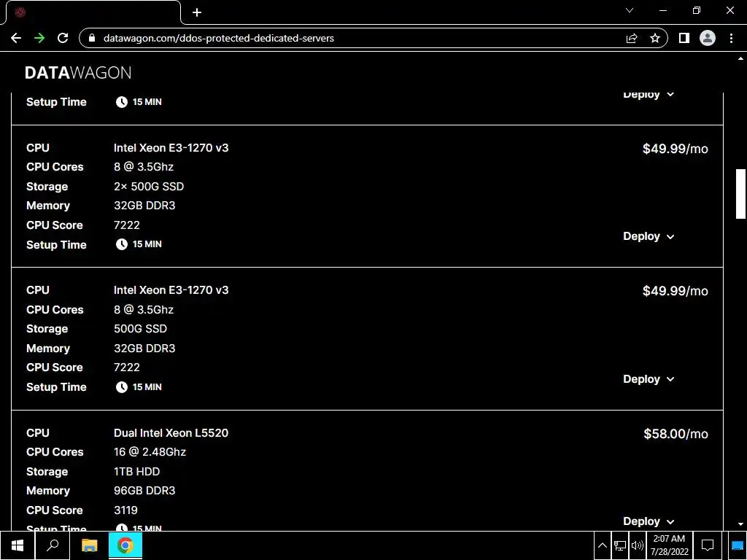The image size is (747, 560).
Task: Open tab search chevron in title bar
Action: click(630, 10)
